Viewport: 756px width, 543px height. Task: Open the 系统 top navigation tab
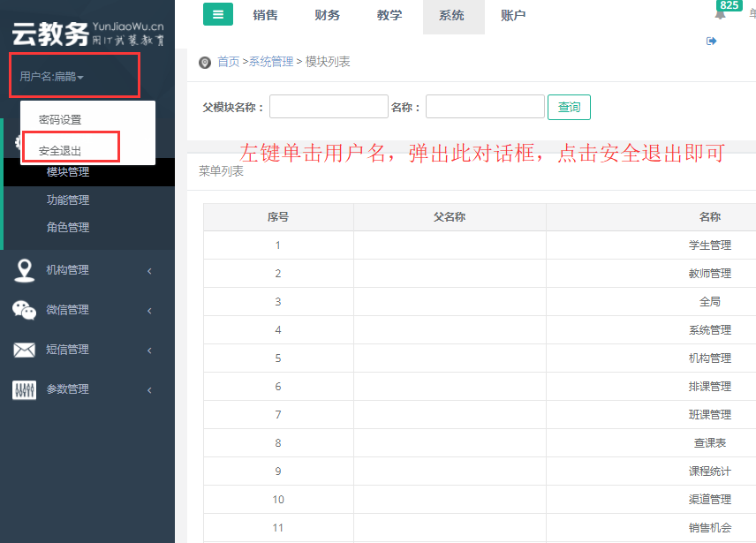point(452,15)
